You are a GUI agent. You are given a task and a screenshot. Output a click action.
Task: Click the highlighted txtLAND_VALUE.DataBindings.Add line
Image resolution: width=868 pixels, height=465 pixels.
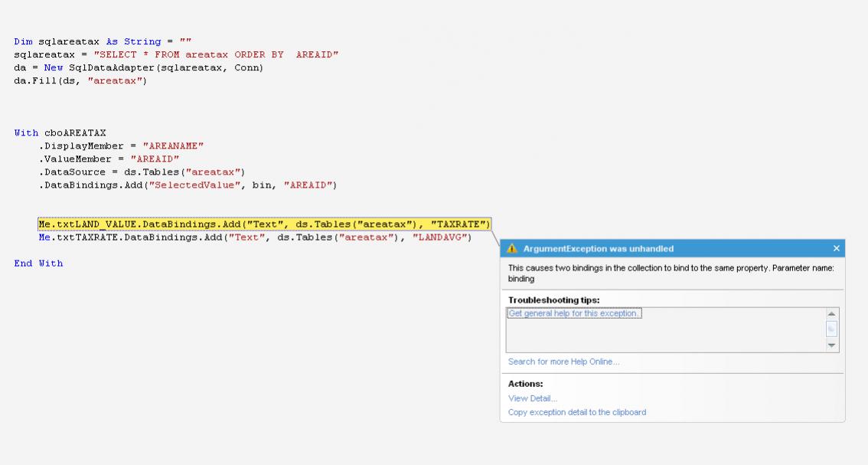point(264,224)
